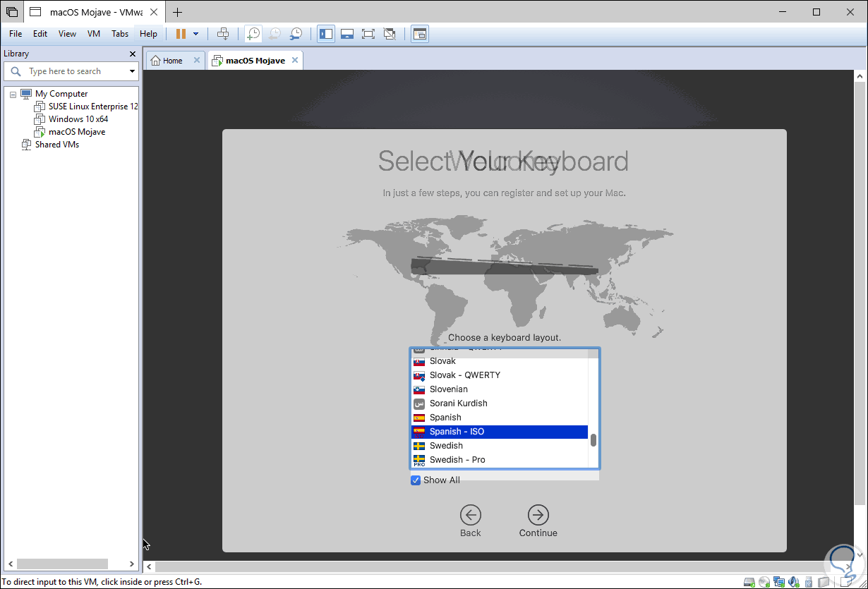This screenshot has height=589, width=868.
Task: Select Swedish - Pro keyboard layout
Action: [500, 460]
